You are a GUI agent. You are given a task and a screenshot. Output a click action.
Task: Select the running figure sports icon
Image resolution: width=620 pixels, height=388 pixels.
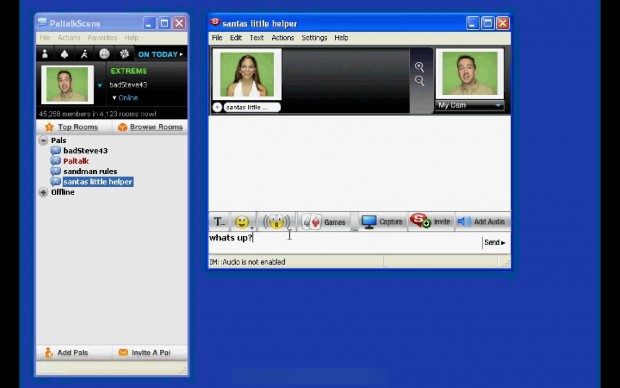point(84,54)
